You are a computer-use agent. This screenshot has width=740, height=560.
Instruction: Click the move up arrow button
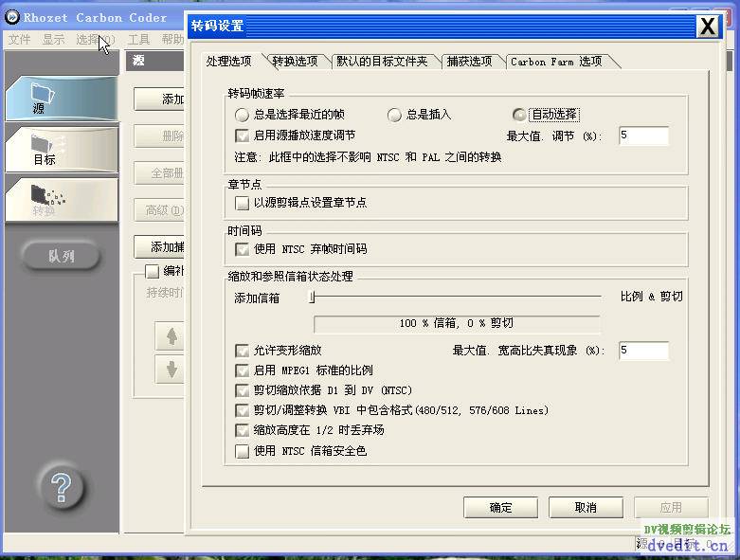point(171,336)
